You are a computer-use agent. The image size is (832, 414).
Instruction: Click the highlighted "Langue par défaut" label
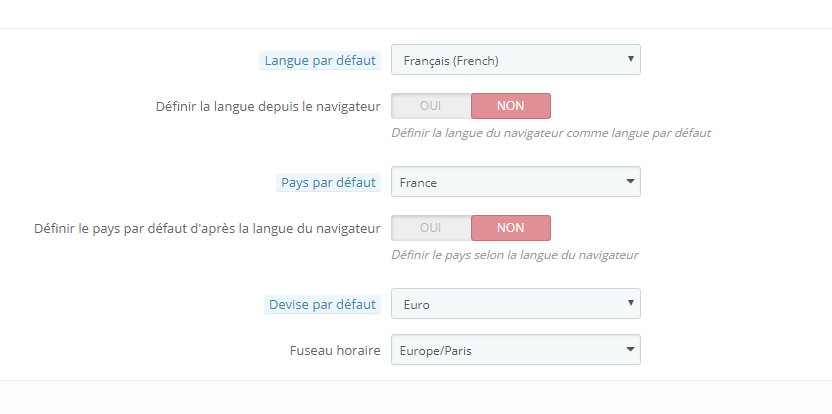coord(320,60)
